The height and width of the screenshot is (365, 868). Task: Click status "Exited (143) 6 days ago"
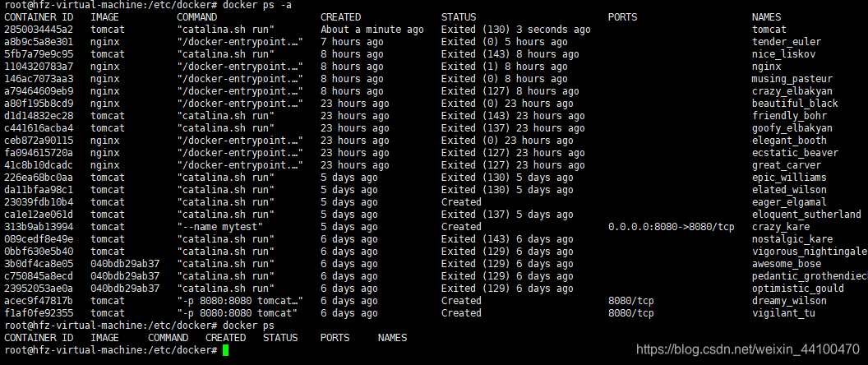507,238
